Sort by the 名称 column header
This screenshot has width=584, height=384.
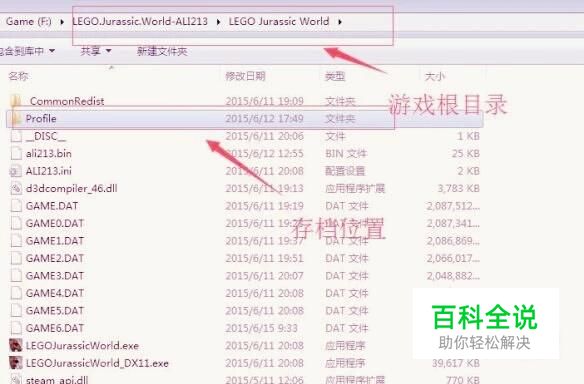(x=18, y=76)
